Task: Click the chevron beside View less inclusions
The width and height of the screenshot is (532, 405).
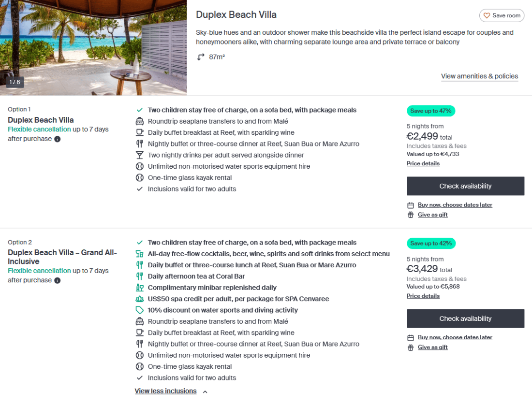Action: (x=205, y=391)
